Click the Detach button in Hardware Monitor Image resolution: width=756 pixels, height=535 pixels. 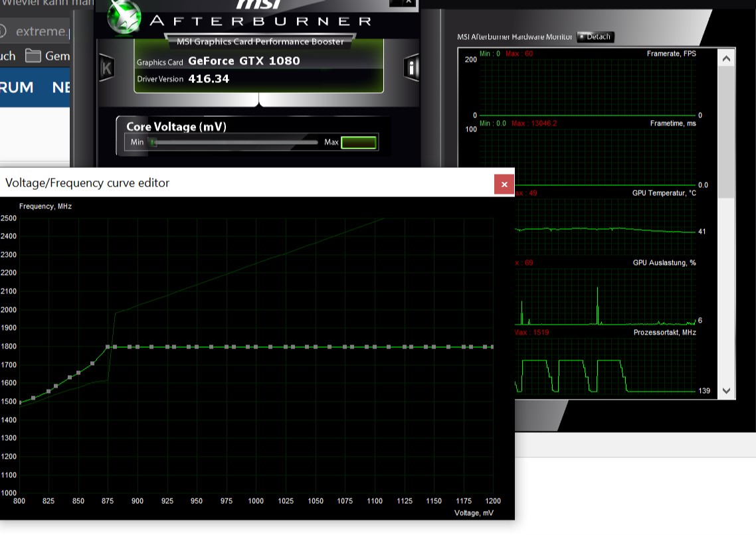595,37
